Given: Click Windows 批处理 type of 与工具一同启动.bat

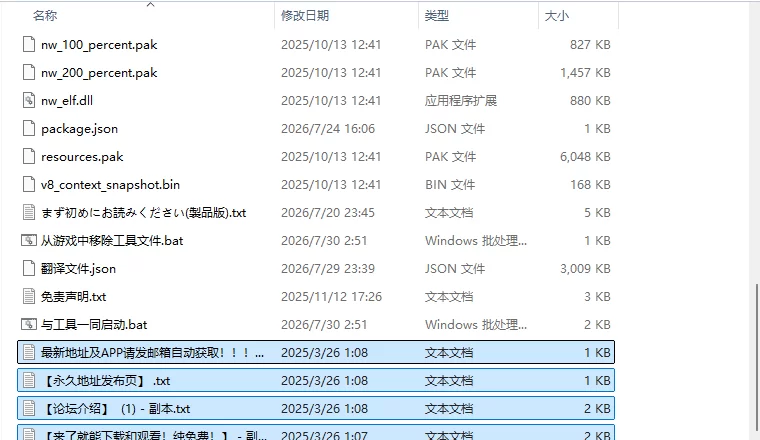Looking at the screenshot, I should (475, 325).
